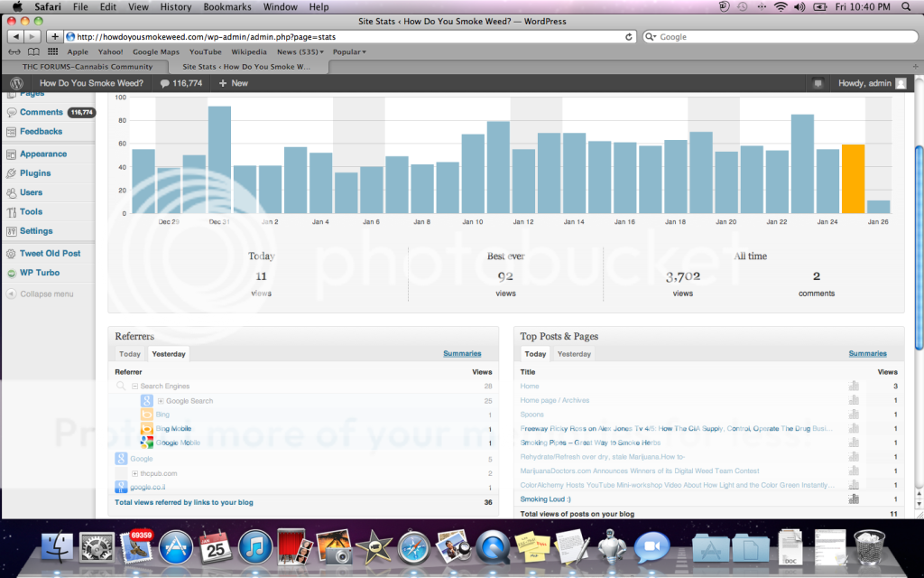
Task: Click the google.co.il referrer link
Action: tap(148, 487)
